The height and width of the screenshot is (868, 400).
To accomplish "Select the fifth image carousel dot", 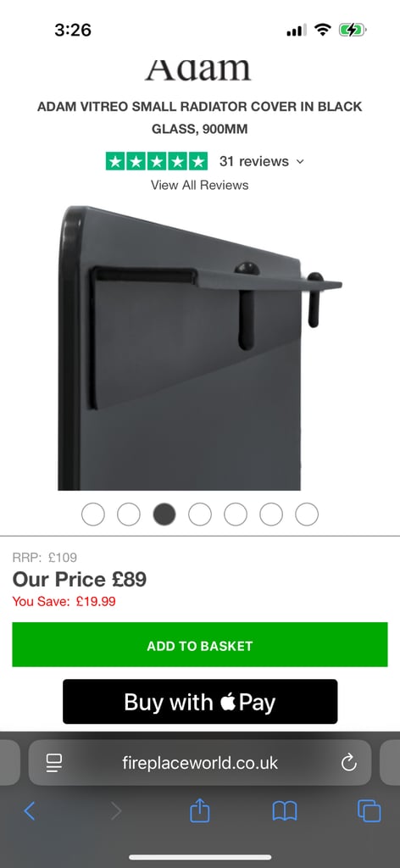I will point(235,515).
